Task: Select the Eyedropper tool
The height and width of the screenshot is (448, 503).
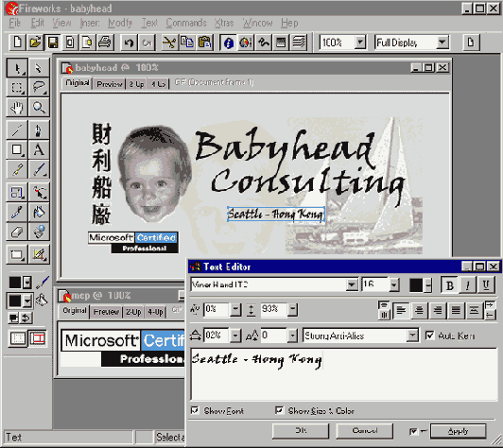Action: [17, 212]
